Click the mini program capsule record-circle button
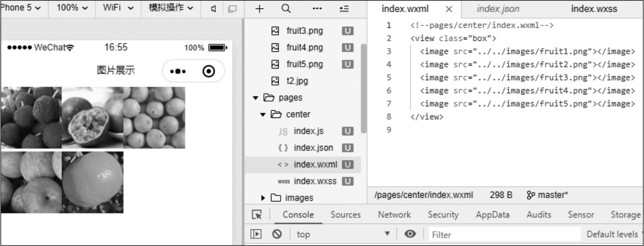Image resolution: width=644 pixels, height=246 pixels. coord(209,71)
